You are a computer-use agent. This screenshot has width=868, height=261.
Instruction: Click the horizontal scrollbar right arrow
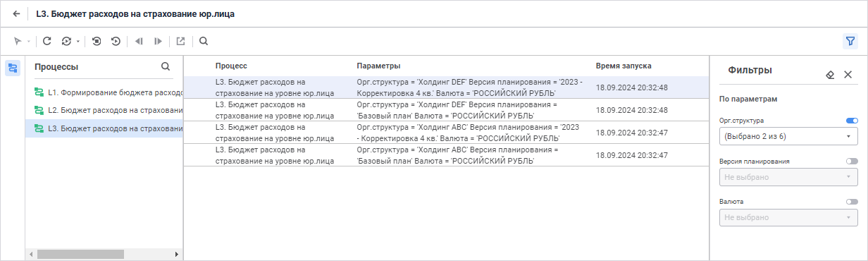click(x=177, y=254)
